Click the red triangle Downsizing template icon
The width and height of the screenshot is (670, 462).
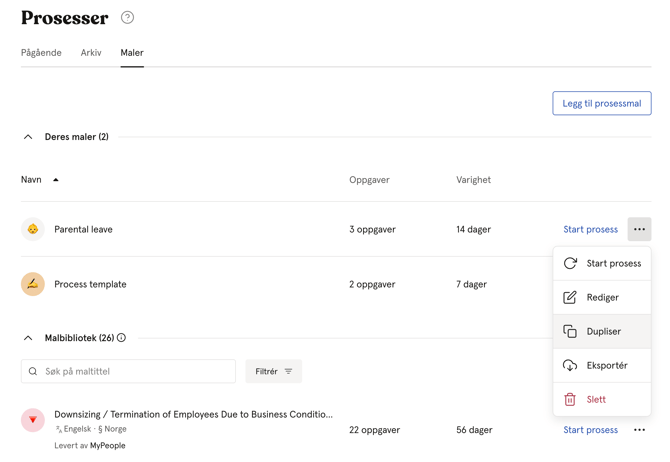click(33, 420)
